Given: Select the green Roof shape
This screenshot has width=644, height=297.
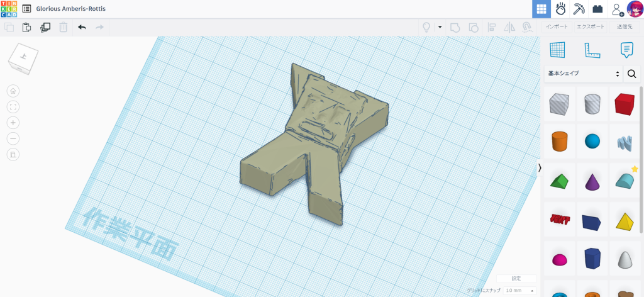Looking at the screenshot, I should (x=558, y=181).
